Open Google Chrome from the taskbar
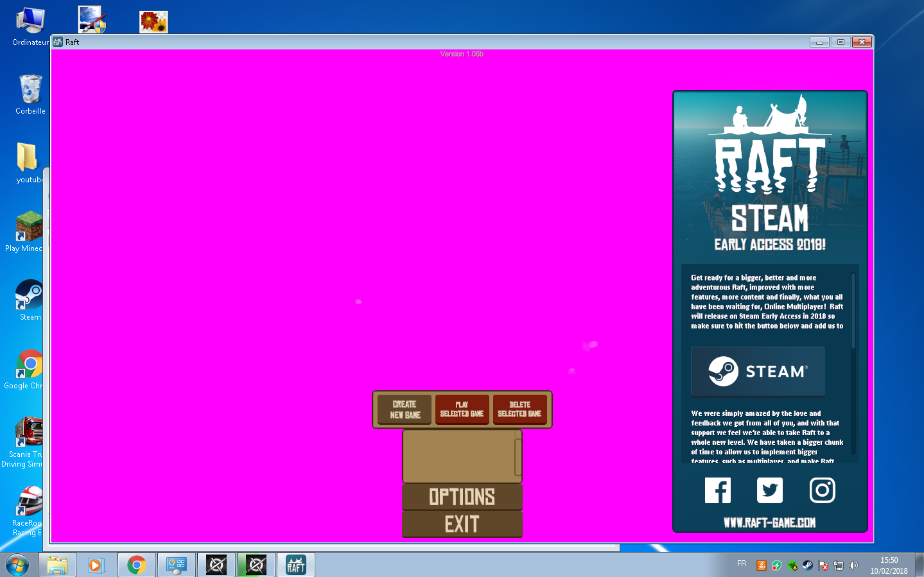The image size is (924, 577). (x=136, y=565)
